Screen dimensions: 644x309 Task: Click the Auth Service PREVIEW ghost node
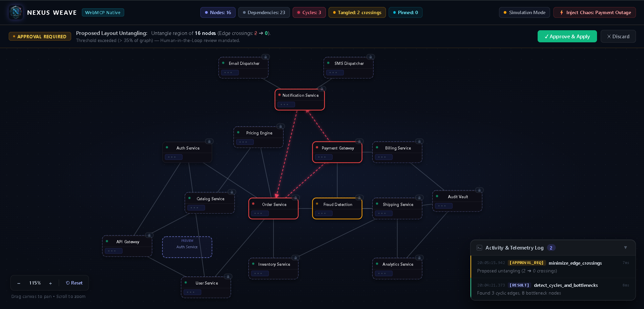pos(187,247)
